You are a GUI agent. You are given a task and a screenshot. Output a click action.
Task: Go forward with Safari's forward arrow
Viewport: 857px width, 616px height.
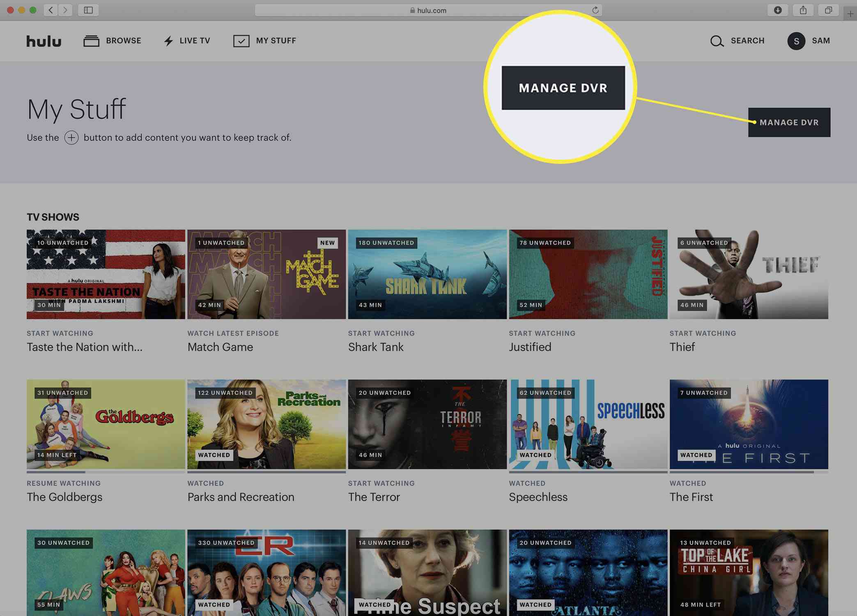click(x=65, y=10)
